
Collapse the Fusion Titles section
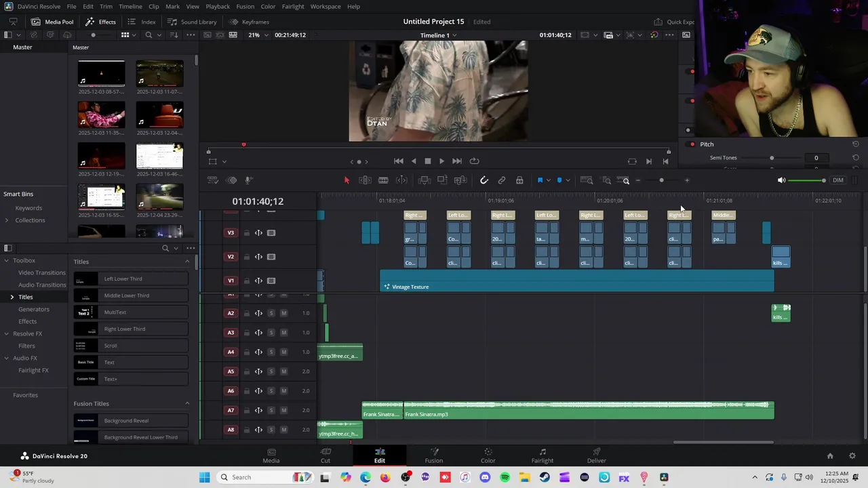pos(187,403)
